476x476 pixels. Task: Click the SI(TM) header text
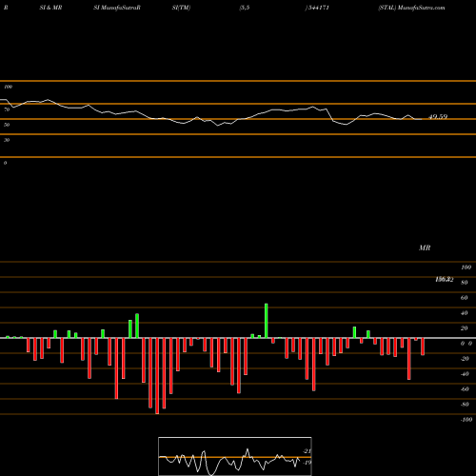pyautogui.click(x=181, y=8)
